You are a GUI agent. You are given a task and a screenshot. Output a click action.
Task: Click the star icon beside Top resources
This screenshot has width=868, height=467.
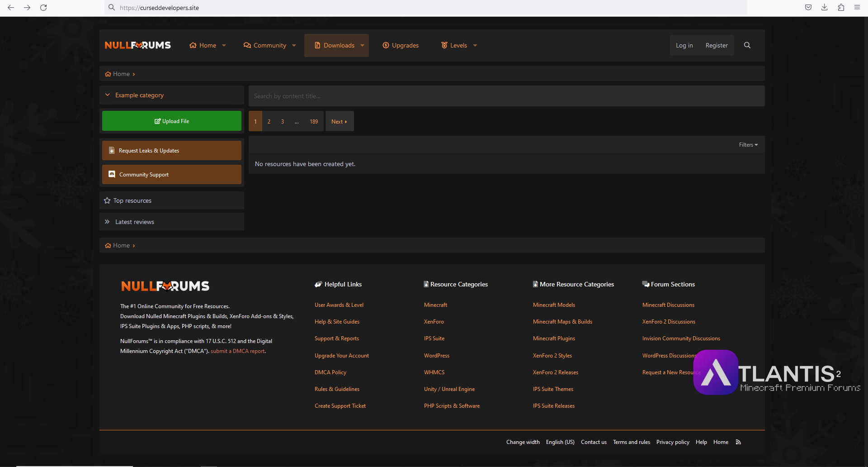107,200
